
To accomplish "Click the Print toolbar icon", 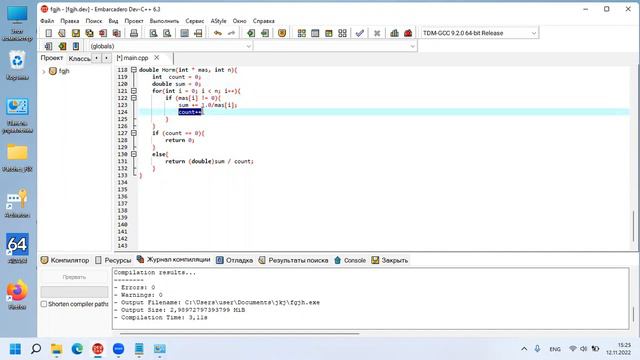I will click(134, 33).
